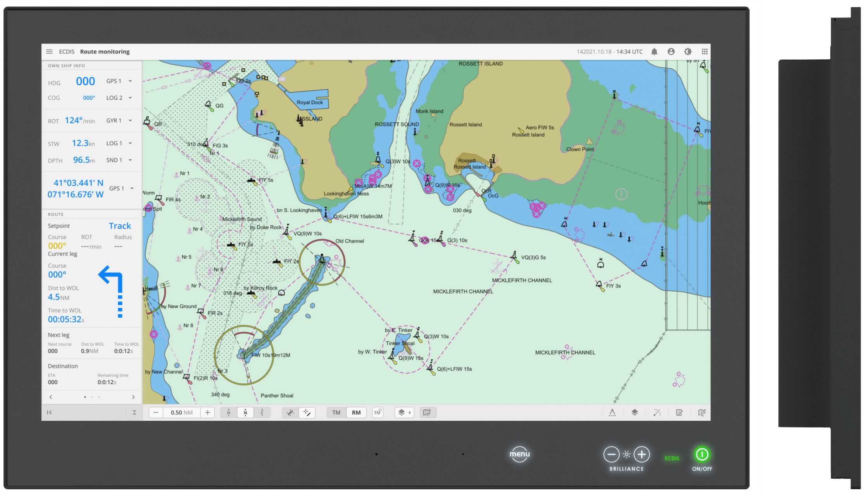Click the first page dot indicator in panel
Image resolution: width=868 pixels, height=495 pixels.
click(x=85, y=397)
